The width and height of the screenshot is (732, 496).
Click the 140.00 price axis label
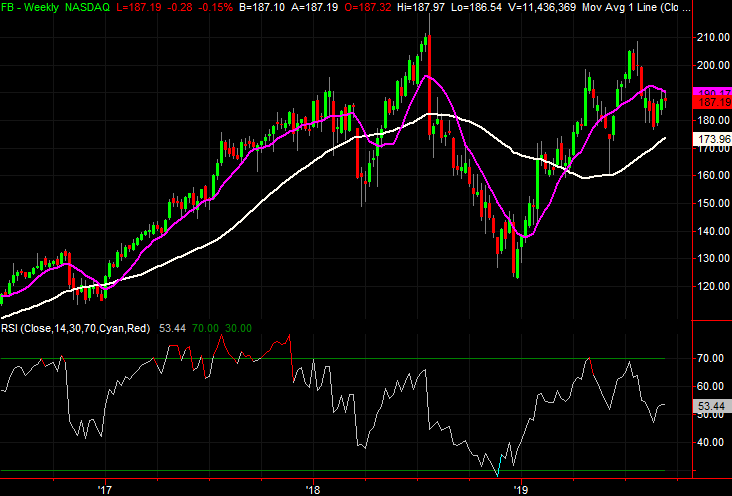point(713,231)
